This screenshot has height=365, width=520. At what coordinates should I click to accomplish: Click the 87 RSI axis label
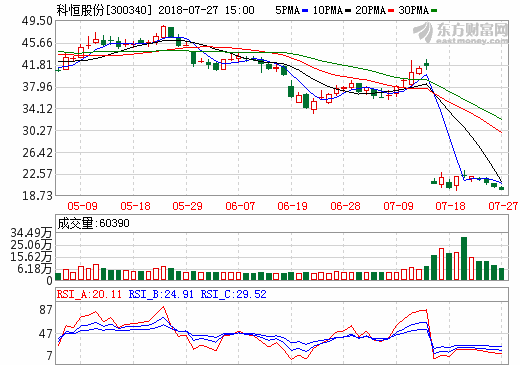[x=46, y=310]
